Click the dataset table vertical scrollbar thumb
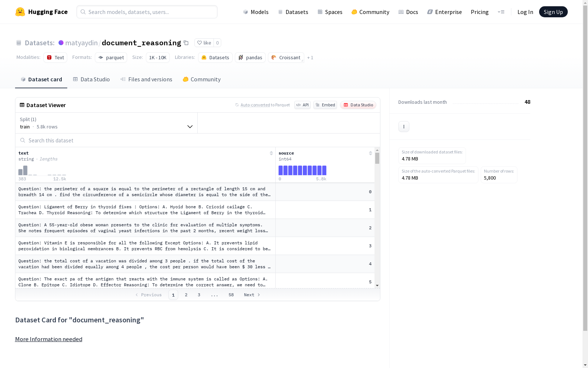588x368 pixels. (x=377, y=158)
